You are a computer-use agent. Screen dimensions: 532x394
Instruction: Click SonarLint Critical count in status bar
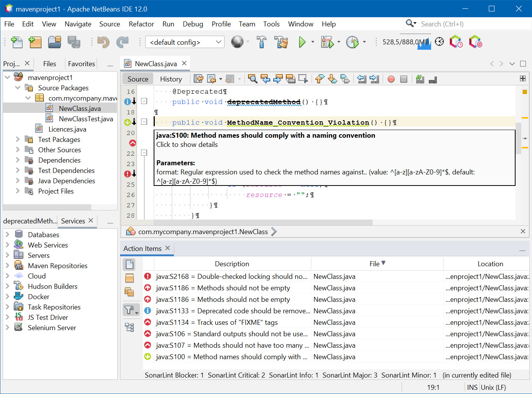[236, 375]
